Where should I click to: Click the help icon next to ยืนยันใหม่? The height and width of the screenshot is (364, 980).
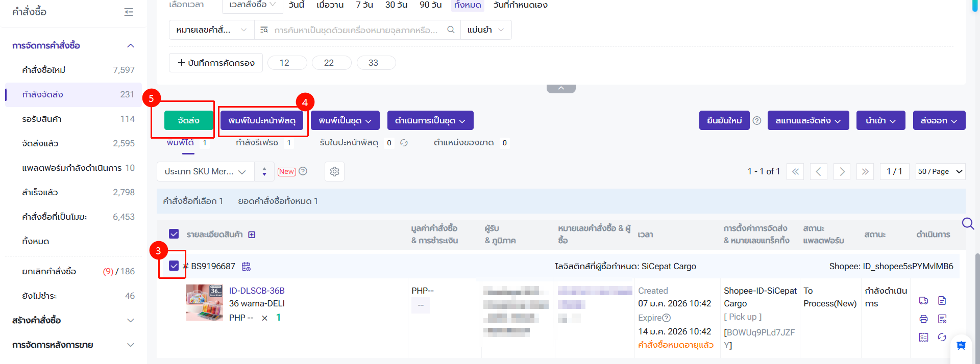coord(757,121)
